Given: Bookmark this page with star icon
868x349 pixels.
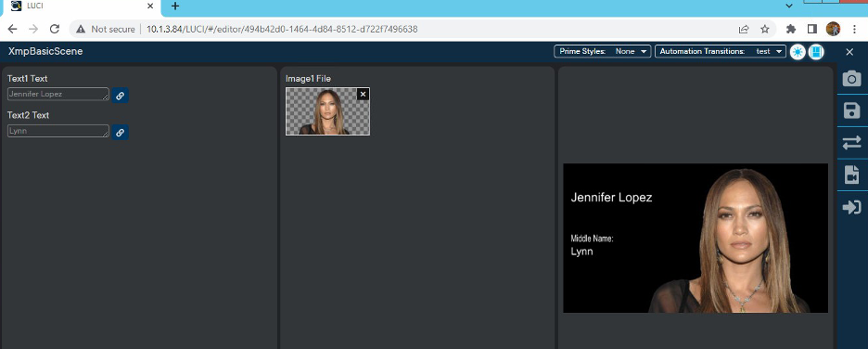Looking at the screenshot, I should 764,29.
